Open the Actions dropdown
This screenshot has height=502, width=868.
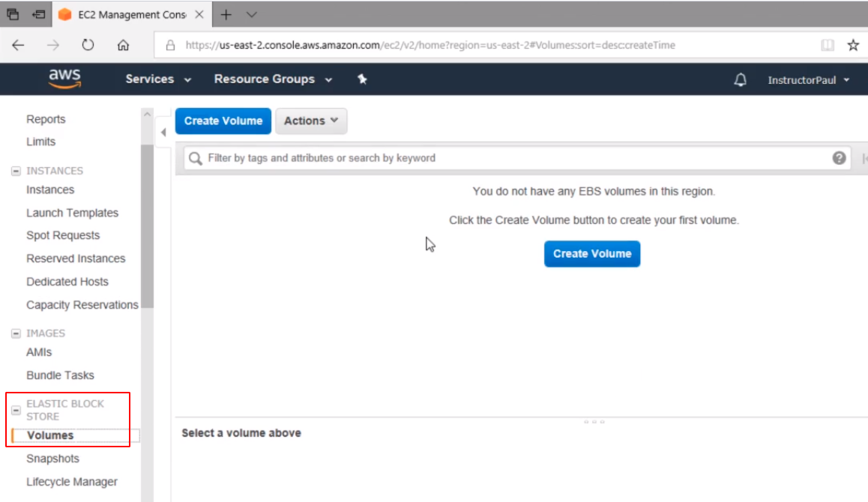(311, 121)
